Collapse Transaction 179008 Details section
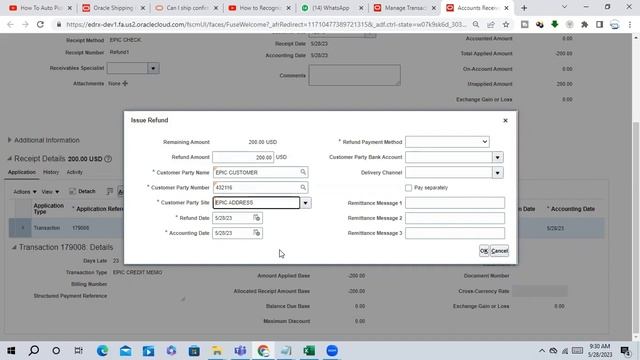Image resolution: width=640 pixels, height=360 pixels. pos(14,247)
